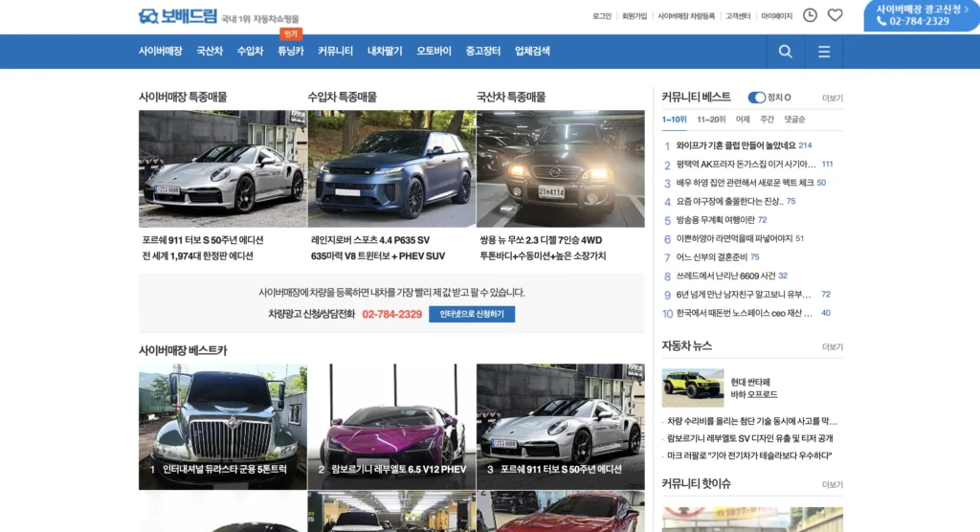Open best car 3 포르쉐 911 터보 S
This screenshot has width=980, height=532.
[560, 427]
